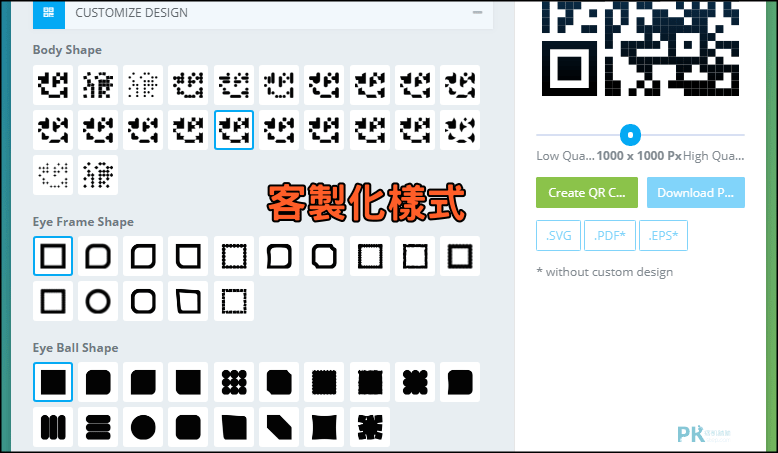Click the 'Eye Ball Shape' heading
The image size is (778, 453).
(x=75, y=348)
